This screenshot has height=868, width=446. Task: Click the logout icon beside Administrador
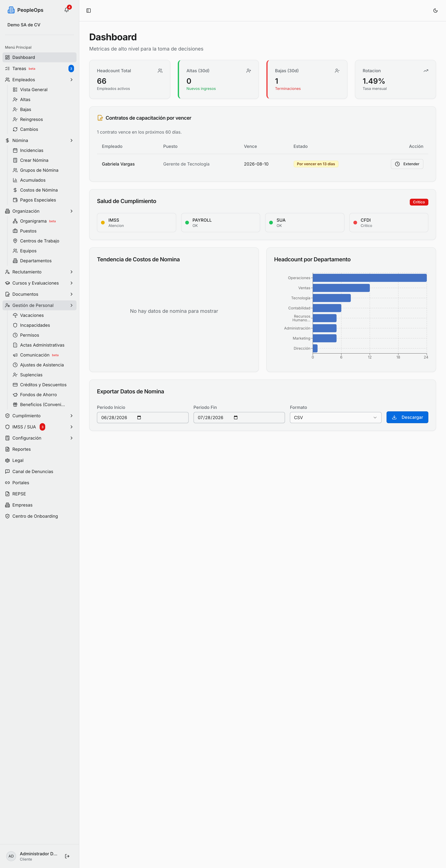(67, 856)
